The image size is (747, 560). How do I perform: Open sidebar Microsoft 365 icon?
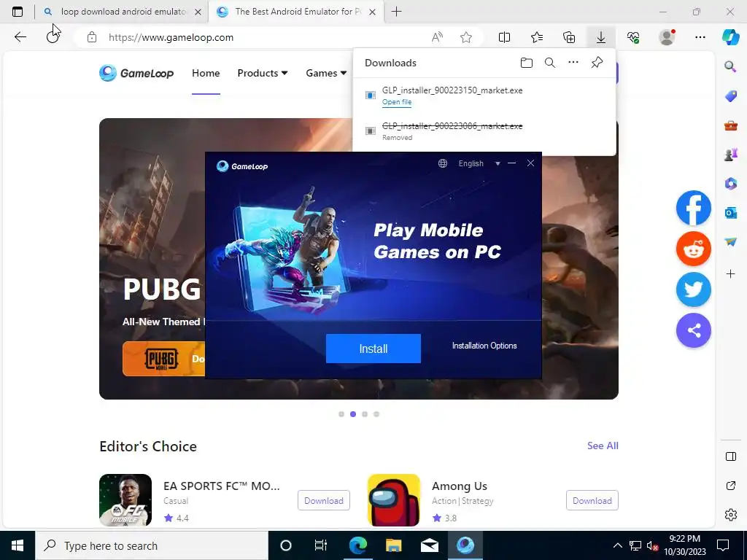pos(730,183)
